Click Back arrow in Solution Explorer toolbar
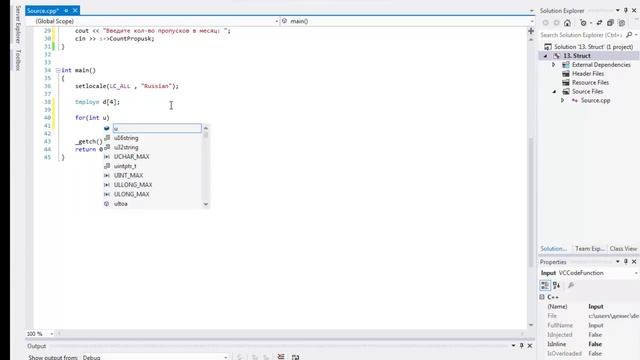This screenshot has height=360, width=640. click(x=546, y=23)
